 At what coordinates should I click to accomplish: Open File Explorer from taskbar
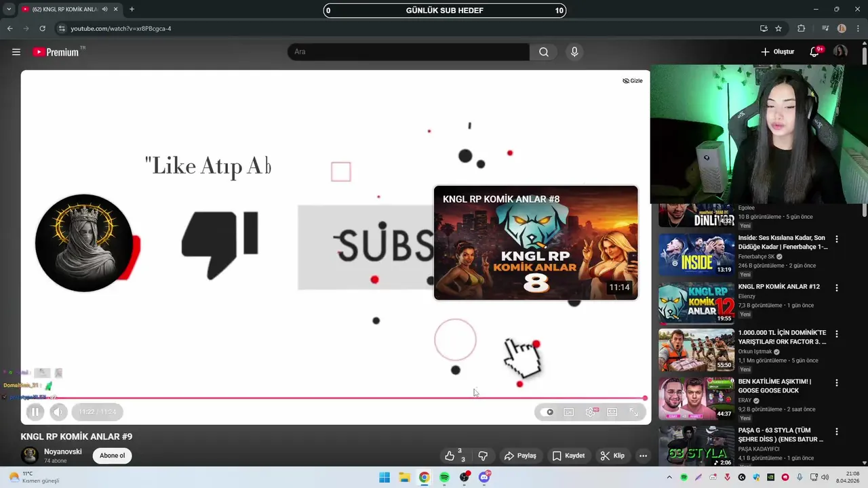(x=404, y=477)
